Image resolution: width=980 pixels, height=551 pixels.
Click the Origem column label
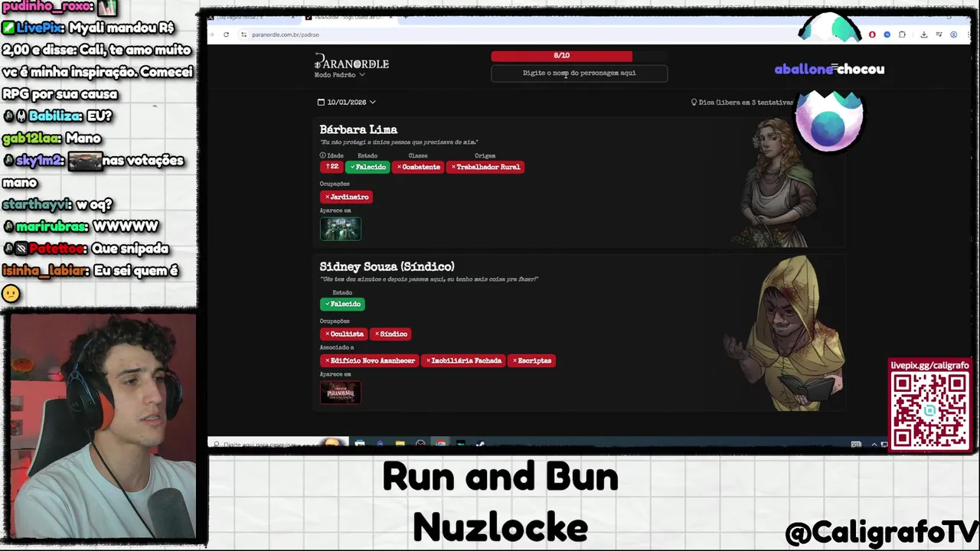(485, 155)
